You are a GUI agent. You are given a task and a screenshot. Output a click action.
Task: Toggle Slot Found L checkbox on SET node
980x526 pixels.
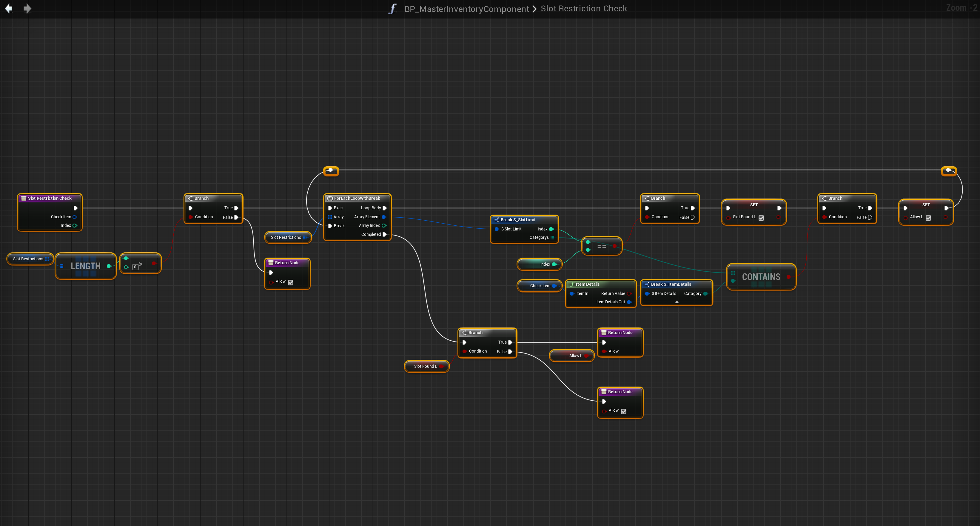point(761,218)
